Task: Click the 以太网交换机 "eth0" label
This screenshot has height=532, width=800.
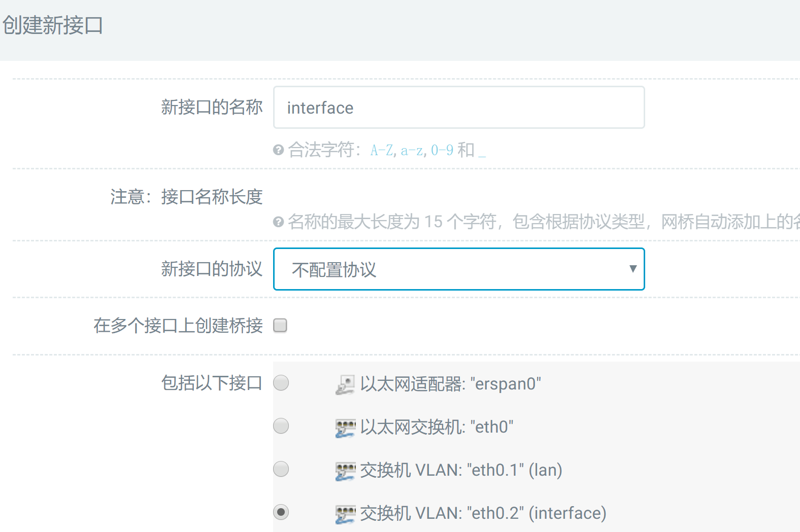Action: tap(437, 427)
